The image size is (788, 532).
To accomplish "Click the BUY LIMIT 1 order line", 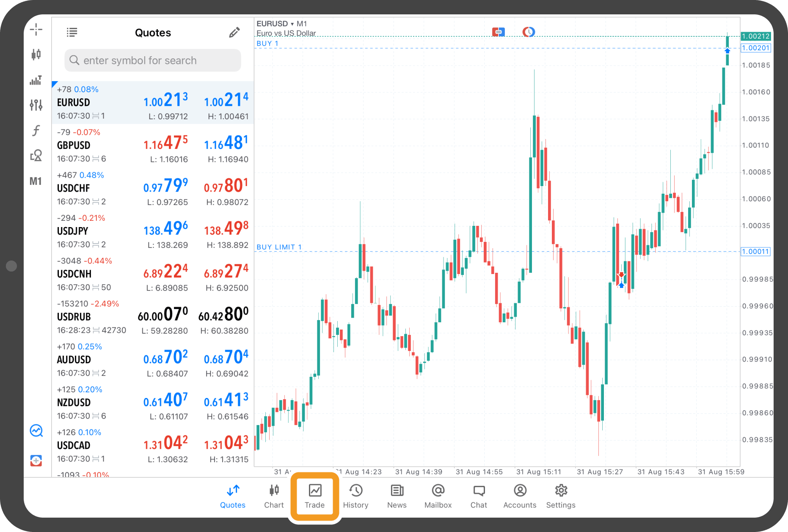I will point(279,248).
